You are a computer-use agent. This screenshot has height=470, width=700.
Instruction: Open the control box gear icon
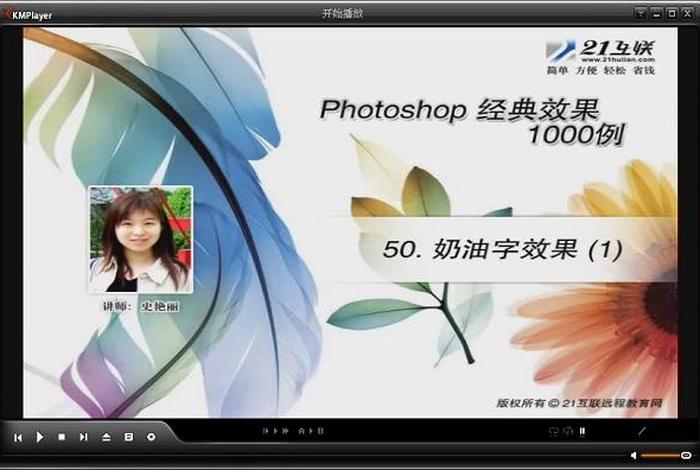click(x=151, y=437)
